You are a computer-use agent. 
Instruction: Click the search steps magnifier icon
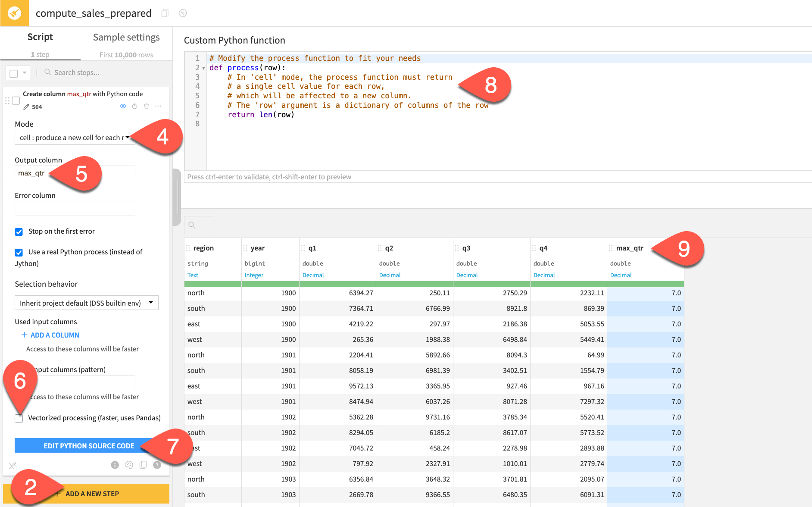(48, 72)
